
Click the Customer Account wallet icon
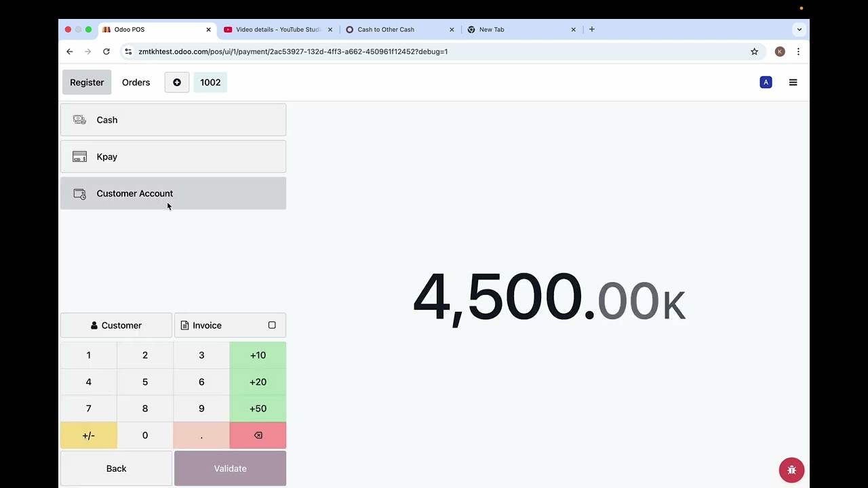tap(79, 194)
